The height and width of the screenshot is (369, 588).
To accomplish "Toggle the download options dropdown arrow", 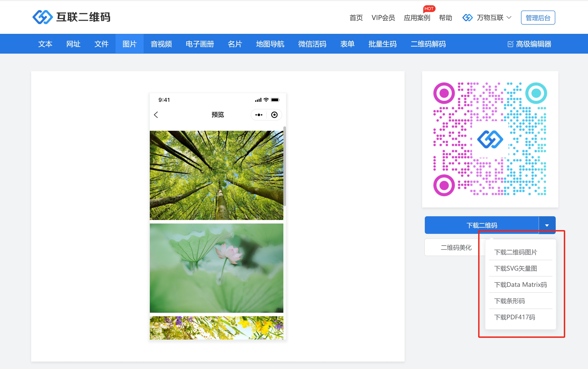I will 547,225.
